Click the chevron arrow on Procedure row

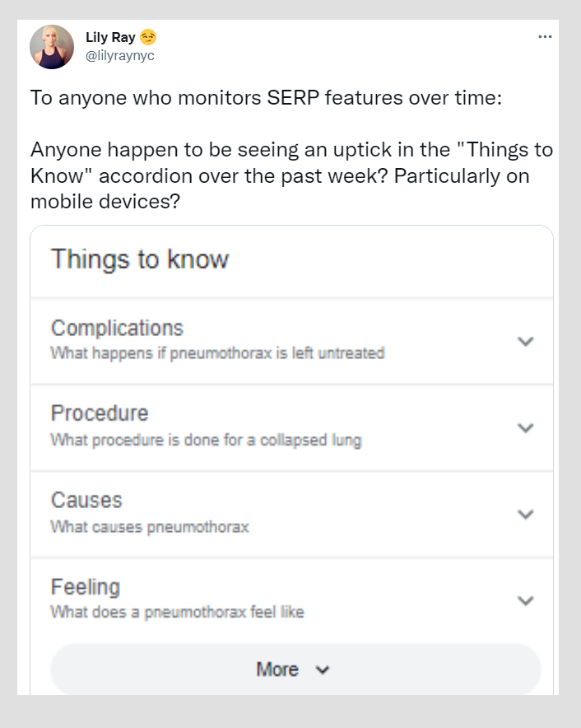(x=527, y=427)
